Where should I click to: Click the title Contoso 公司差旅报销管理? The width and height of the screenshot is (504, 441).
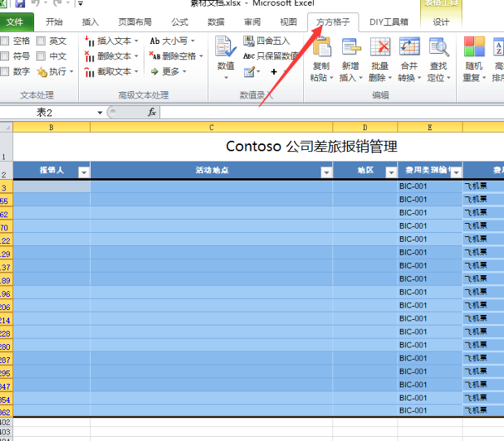311,146
